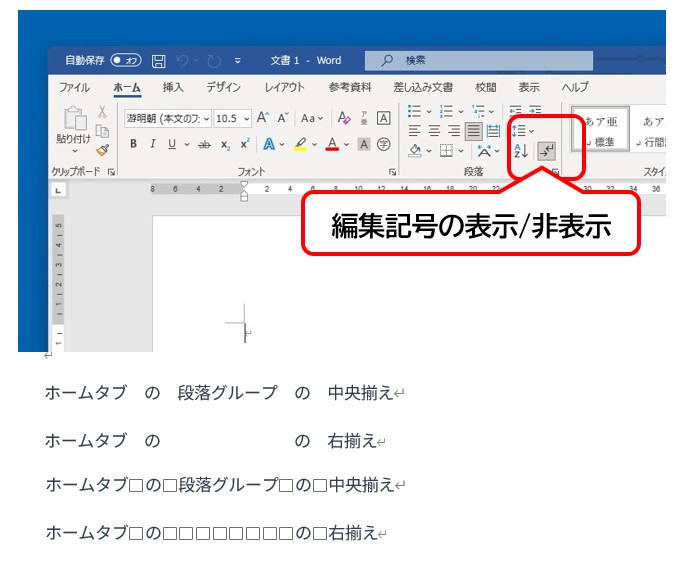
Task: Select the 標準 style thumbnail
Action: [600, 130]
